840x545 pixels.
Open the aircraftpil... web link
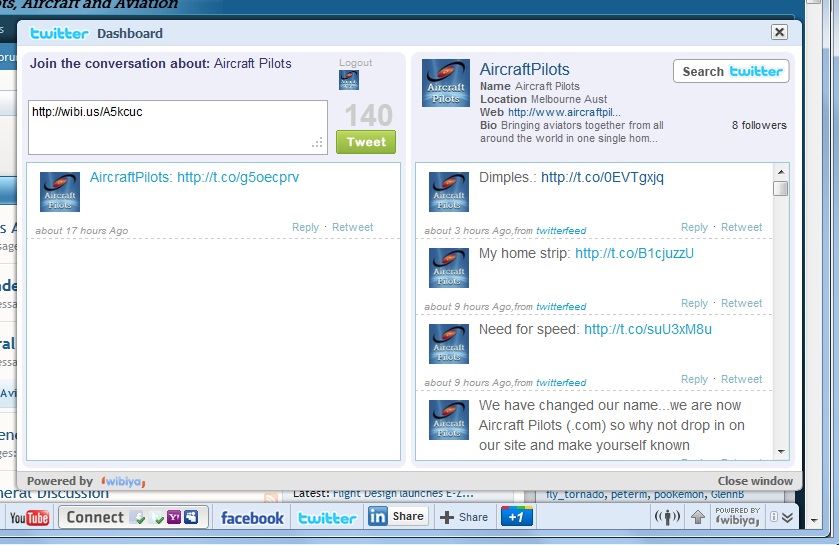[x=564, y=113]
